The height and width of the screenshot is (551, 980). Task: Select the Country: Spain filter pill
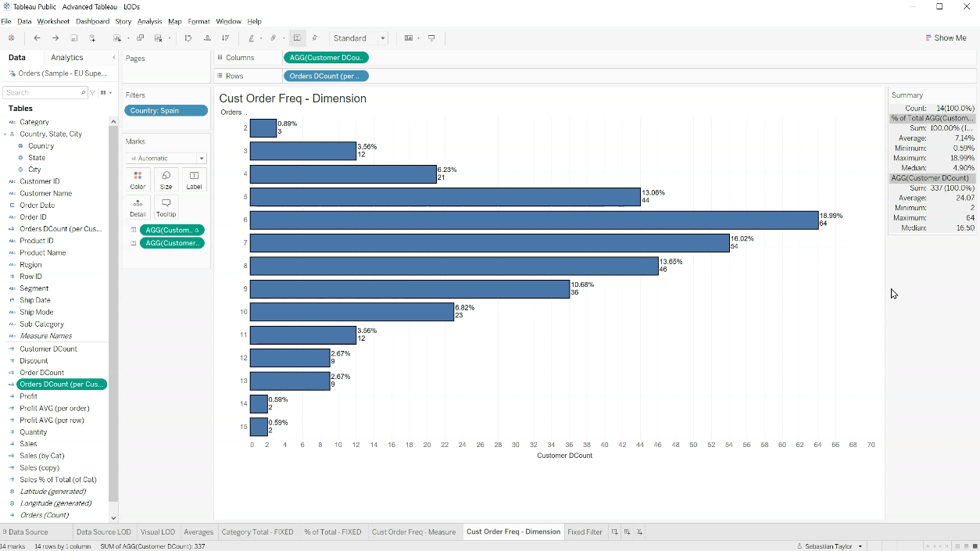point(166,111)
